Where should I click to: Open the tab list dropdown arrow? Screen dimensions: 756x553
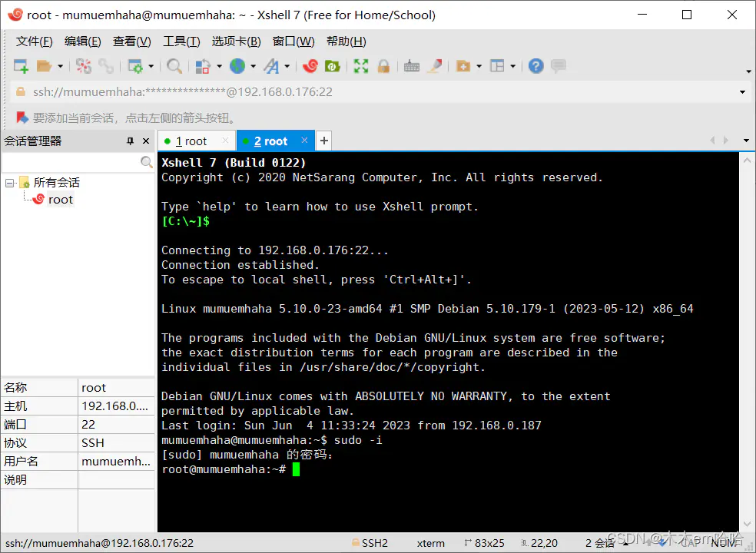click(746, 141)
